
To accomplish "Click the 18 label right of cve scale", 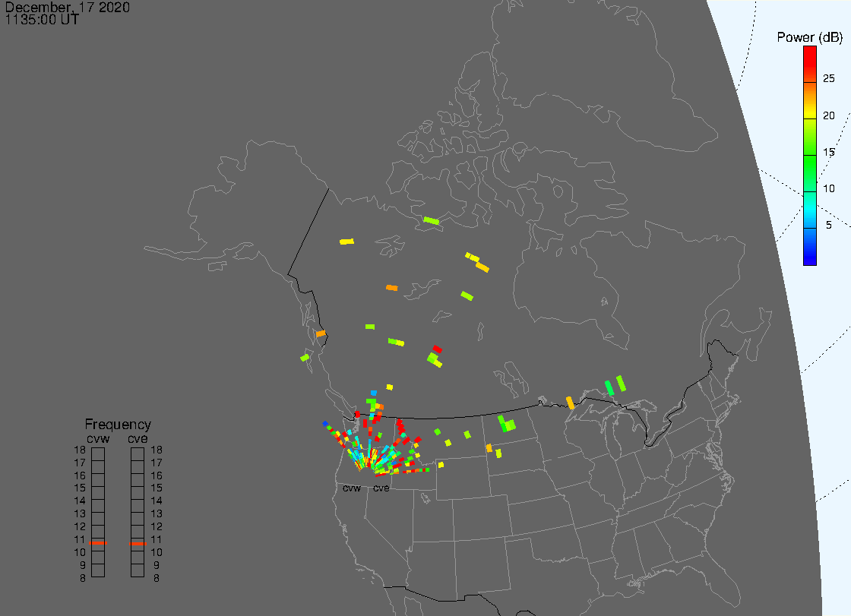I will (157, 450).
